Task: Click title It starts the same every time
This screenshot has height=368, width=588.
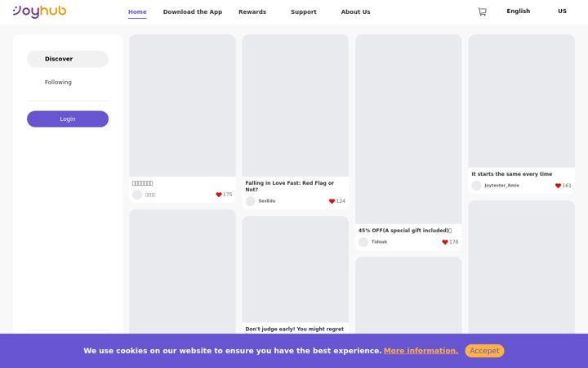Action: click(x=511, y=174)
